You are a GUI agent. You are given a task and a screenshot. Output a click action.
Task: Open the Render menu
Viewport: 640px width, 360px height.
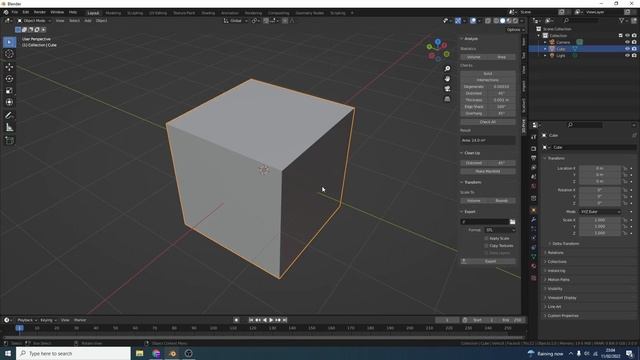pyautogui.click(x=40, y=12)
